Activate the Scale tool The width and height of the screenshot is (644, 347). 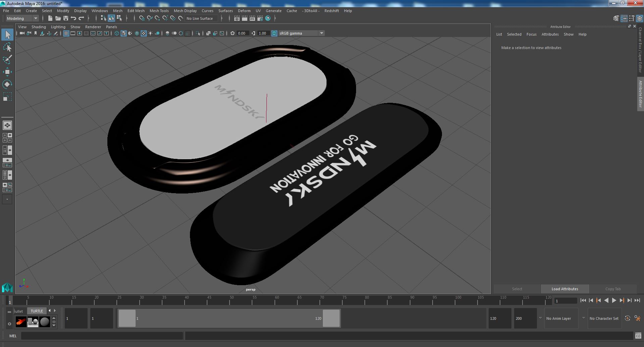coord(7,97)
